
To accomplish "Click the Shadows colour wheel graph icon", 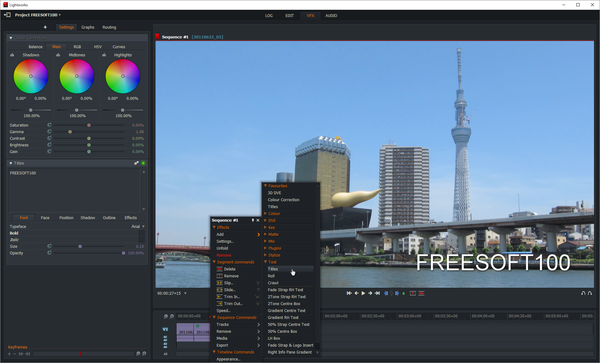I will [12, 55].
